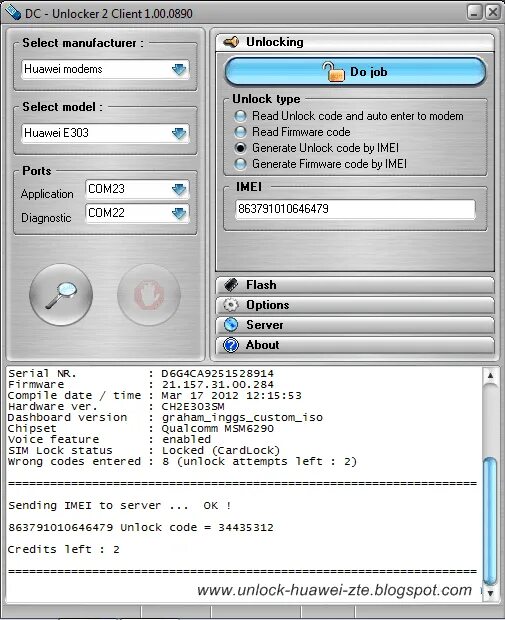Open the Application port COM23 dropdown arrow
505x620 pixels.
179,189
